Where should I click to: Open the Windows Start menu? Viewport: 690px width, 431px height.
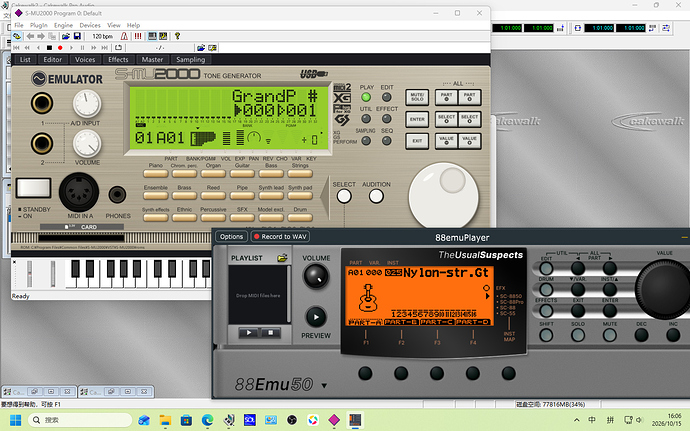(15, 420)
